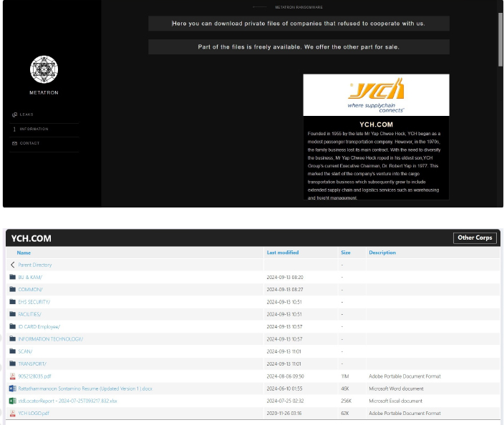This screenshot has height=425, width=504.
Task: Click the back chevron beside Parent Directory
Action: (13, 265)
